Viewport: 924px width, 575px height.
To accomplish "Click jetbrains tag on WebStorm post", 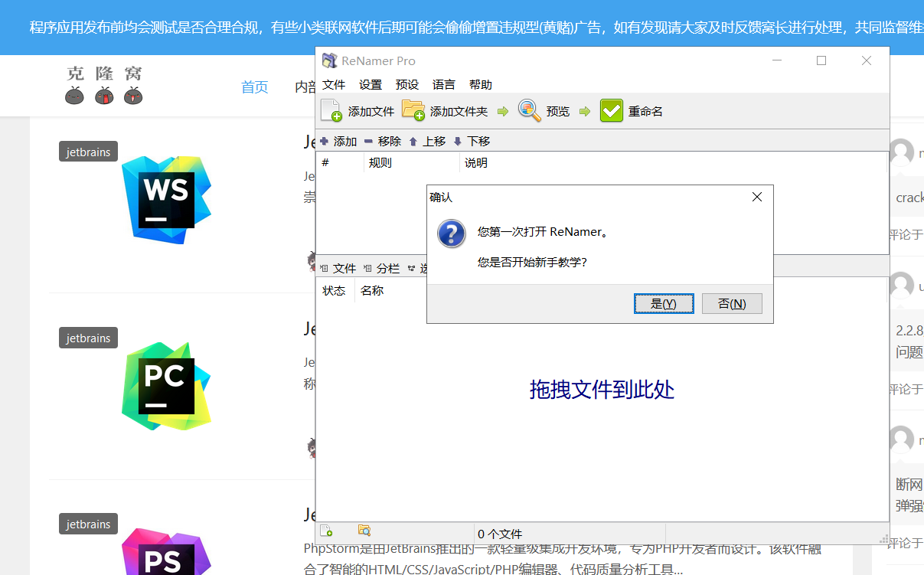I will [88, 152].
